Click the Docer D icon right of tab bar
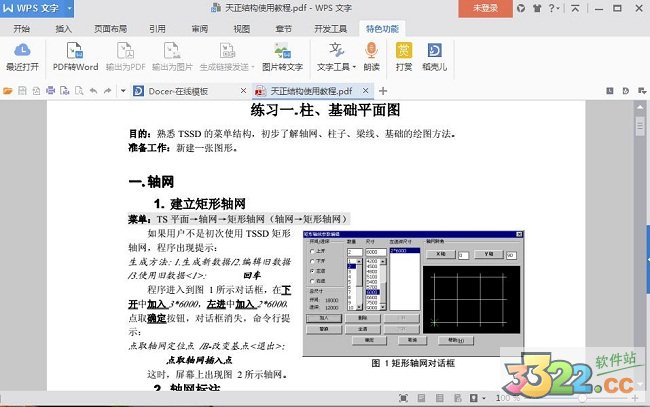This screenshot has height=407, width=650. (x=626, y=91)
